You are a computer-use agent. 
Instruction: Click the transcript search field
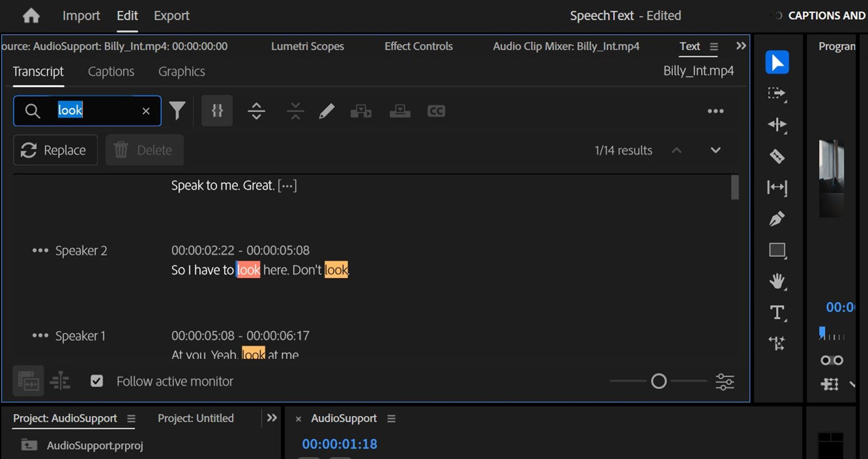[x=87, y=111]
